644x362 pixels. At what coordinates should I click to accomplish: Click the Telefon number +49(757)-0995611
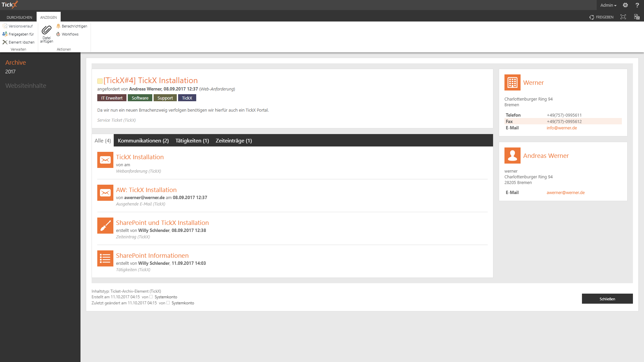pos(564,115)
